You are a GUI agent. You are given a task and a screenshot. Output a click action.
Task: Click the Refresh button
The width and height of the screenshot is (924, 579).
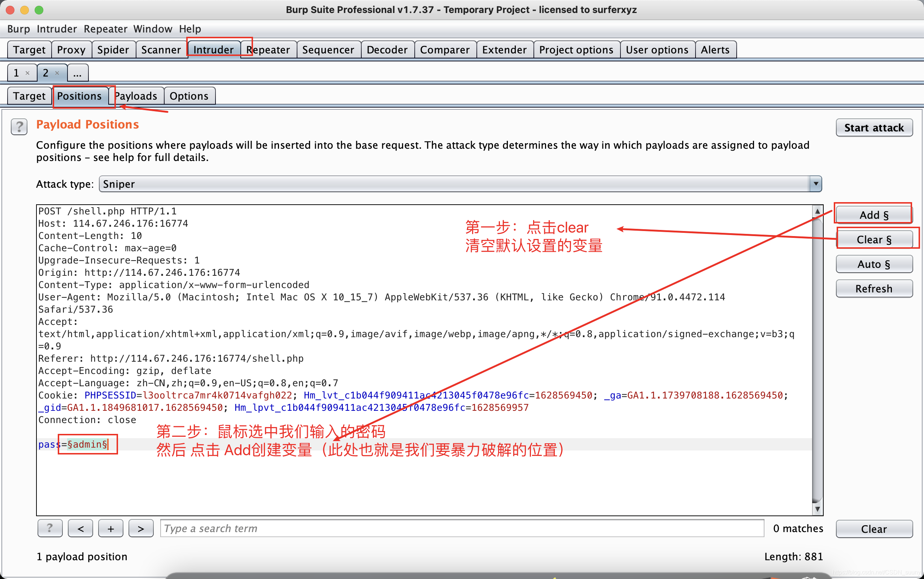pyautogui.click(x=874, y=288)
